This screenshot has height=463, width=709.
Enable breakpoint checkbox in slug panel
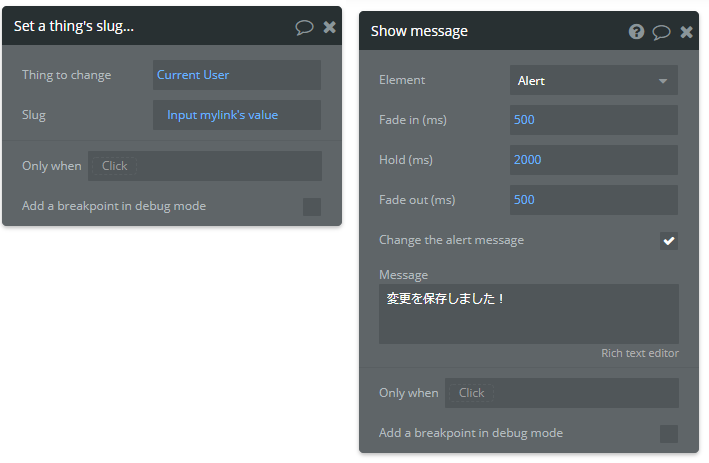click(312, 207)
